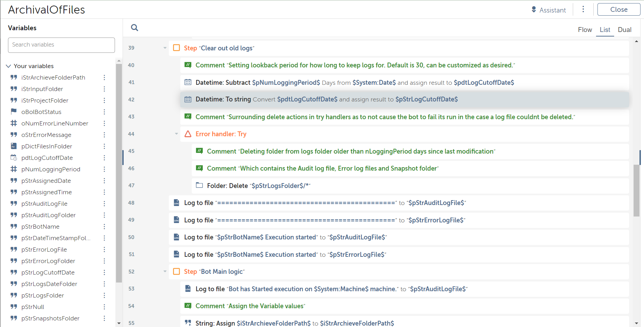Click the Search variables input field
The height and width of the screenshot is (327, 644).
61,45
